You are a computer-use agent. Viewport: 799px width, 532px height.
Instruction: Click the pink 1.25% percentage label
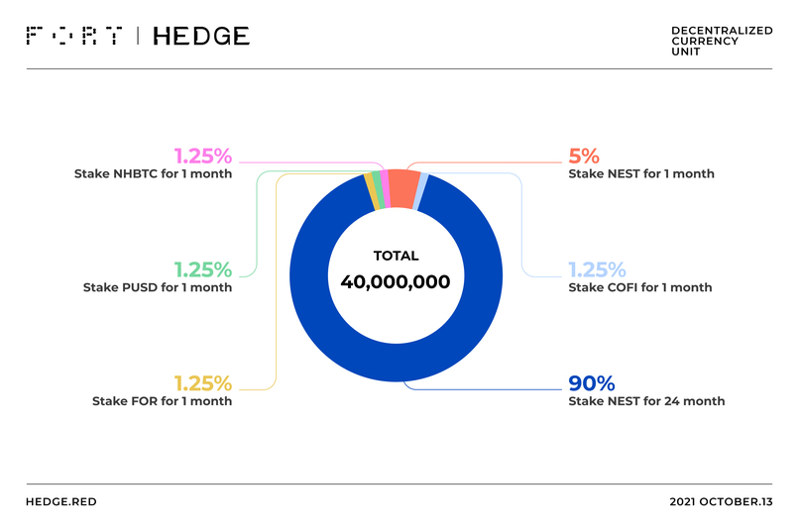(203, 157)
